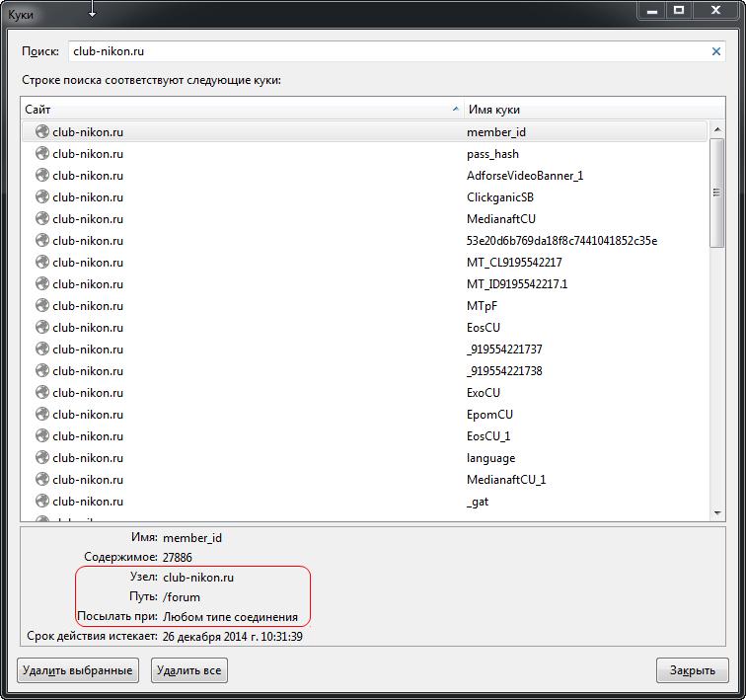Select the EosCU cookie name
Screen dimensions: 746x700
click(x=484, y=328)
